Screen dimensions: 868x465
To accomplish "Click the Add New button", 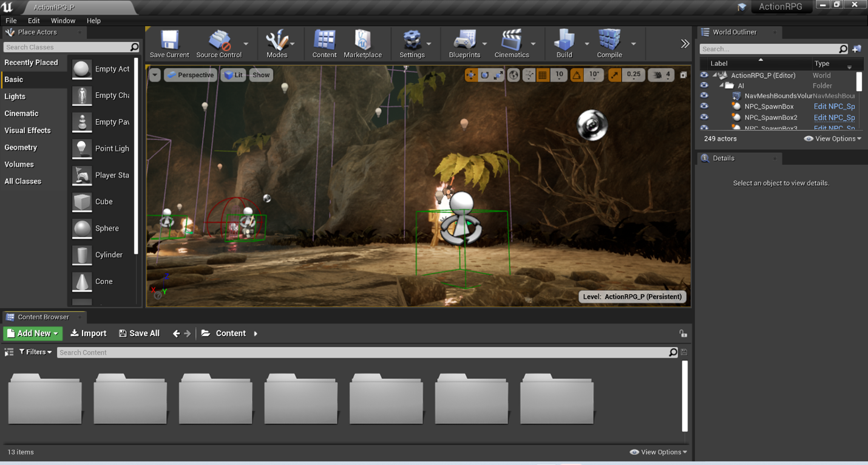I will (33, 333).
